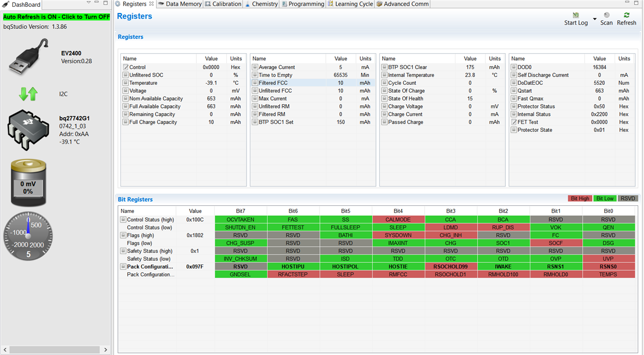The image size is (644, 355).
Task: Expand the Pack Configuration row icon
Action: (124, 267)
